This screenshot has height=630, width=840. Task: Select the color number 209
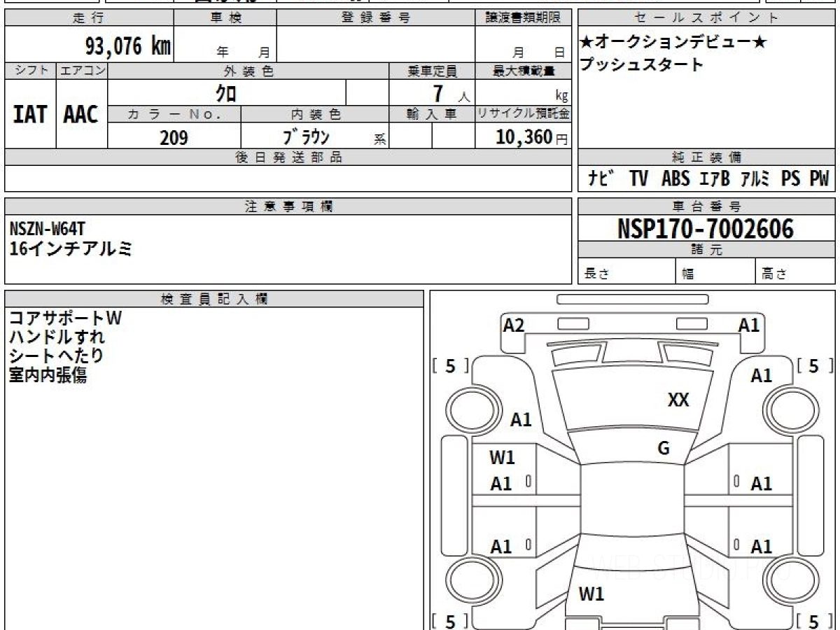[x=174, y=137]
